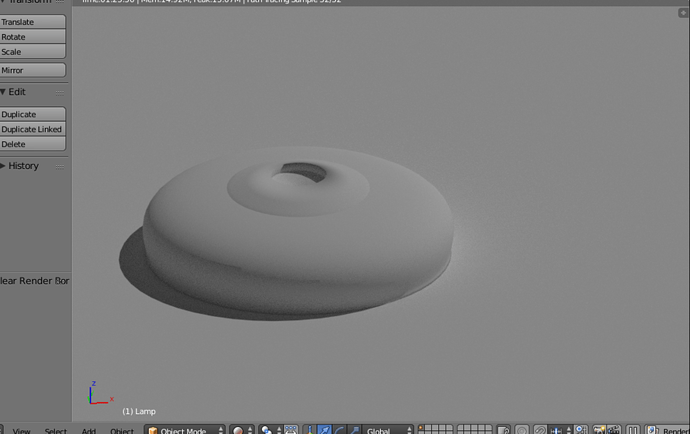Click the Duplicate Linked button
Screen dimensions: 690x434
(33, 129)
